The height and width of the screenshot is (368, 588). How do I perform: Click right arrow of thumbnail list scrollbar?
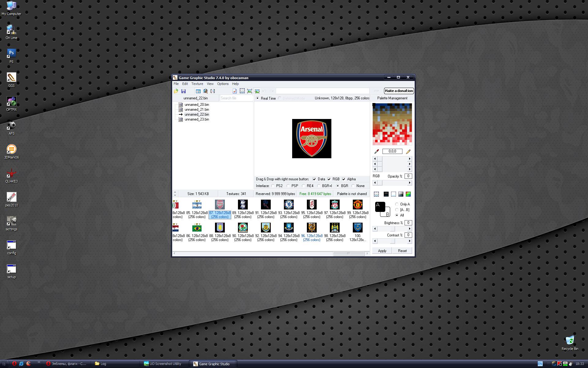[367, 254]
